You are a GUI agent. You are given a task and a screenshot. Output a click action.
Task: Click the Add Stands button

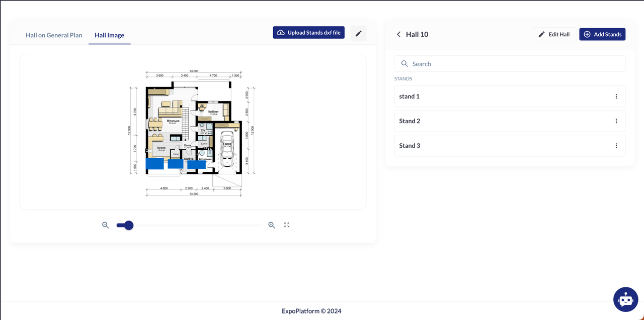(602, 34)
